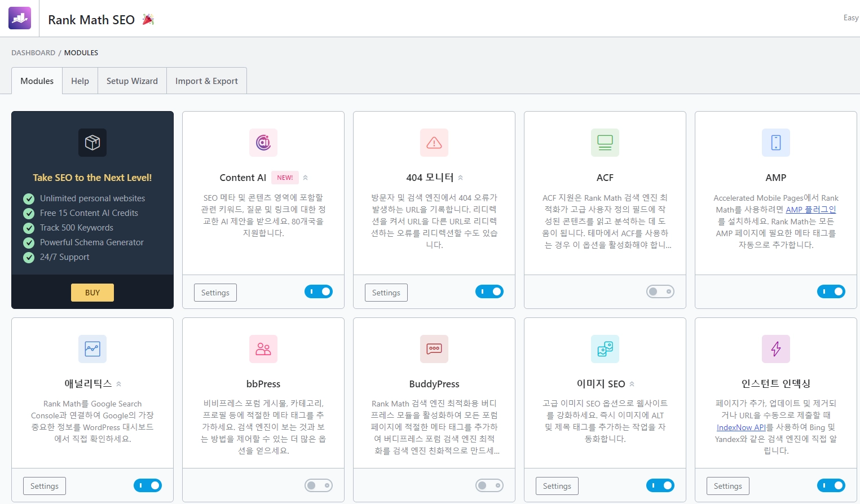Viewport: 860px width, 504px height.
Task: Select the 404 모니터 warning icon
Action: tap(434, 143)
